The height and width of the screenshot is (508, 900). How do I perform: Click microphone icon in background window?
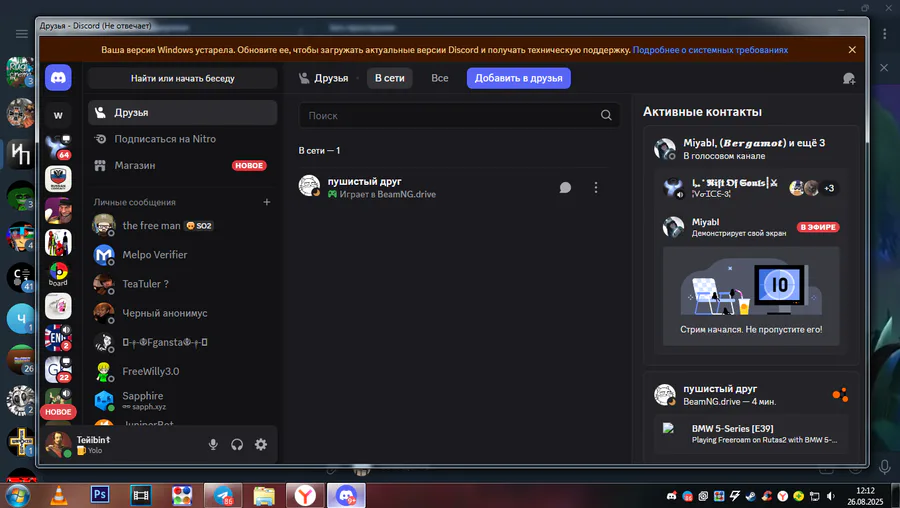coord(885,467)
